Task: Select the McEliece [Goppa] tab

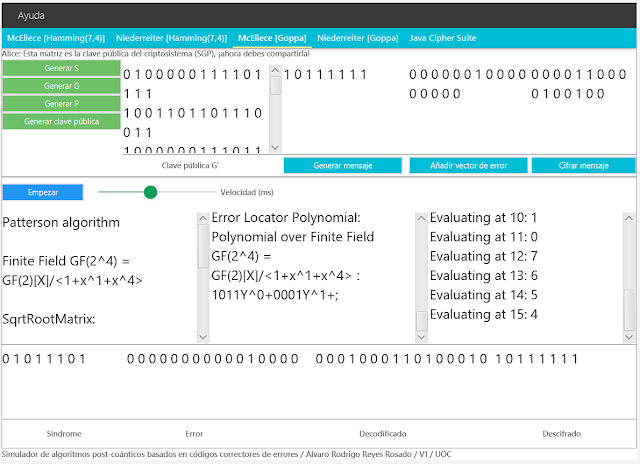Action: click(x=270, y=38)
